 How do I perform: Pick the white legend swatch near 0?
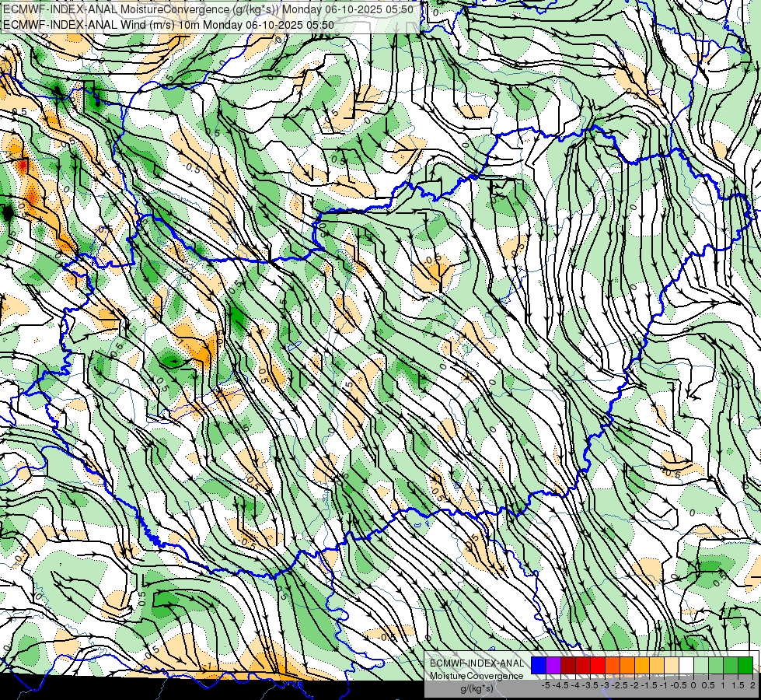(x=686, y=666)
